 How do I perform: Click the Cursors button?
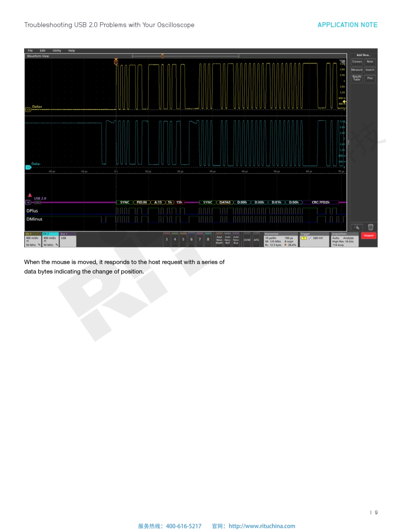click(x=357, y=61)
